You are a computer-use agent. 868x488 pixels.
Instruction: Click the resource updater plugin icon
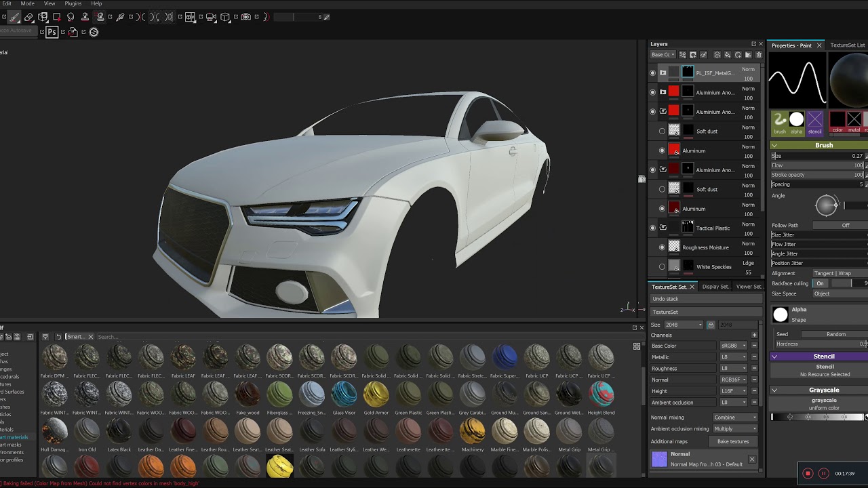(x=73, y=32)
